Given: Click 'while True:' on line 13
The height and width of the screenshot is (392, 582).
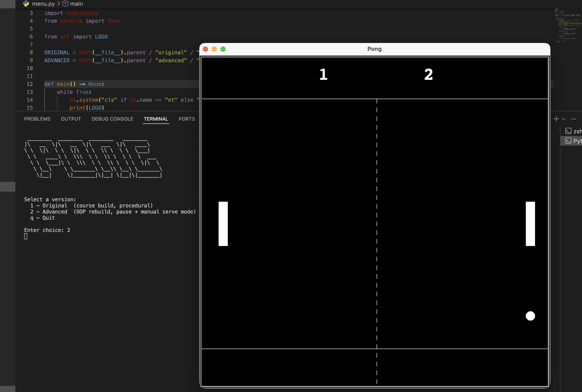Looking at the screenshot, I should [x=74, y=92].
